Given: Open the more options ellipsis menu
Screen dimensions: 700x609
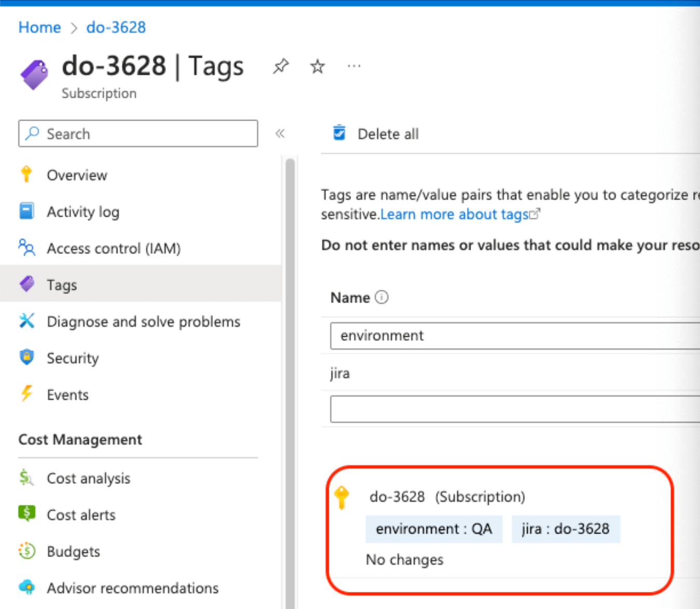Looking at the screenshot, I should [354, 67].
